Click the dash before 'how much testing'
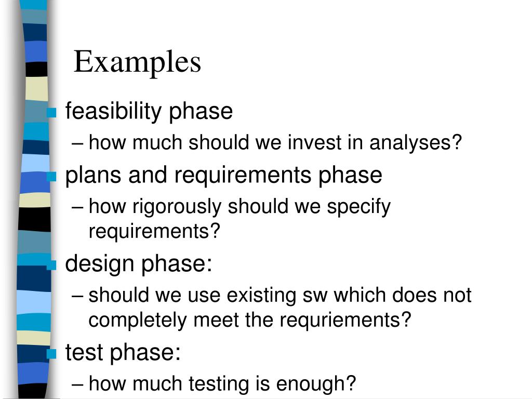The height and width of the screenshot is (399, 532). click(x=77, y=385)
